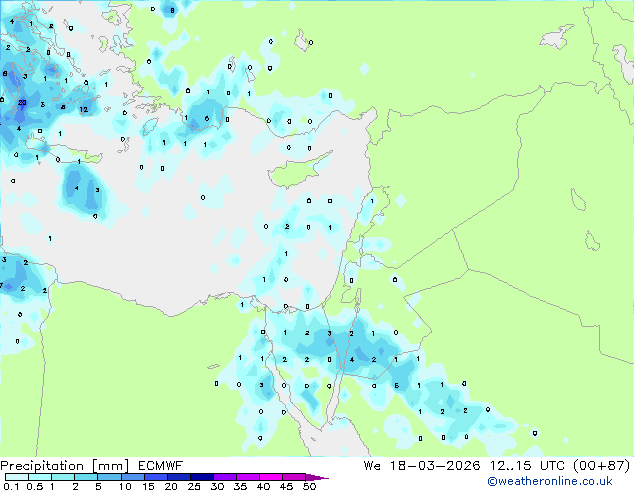Screen dimensions: 634x490
Task: Click the above-50 arrow end of legend
Action: pyautogui.click(x=317, y=477)
